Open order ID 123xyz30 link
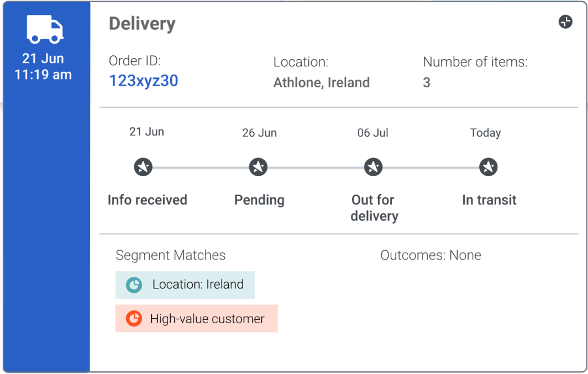The image size is (588, 374). click(144, 81)
